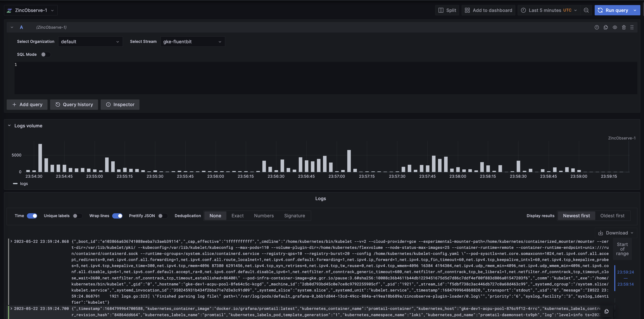
Task: Open the Select Stream gke-fluentbit dropdown
Action: (192, 41)
